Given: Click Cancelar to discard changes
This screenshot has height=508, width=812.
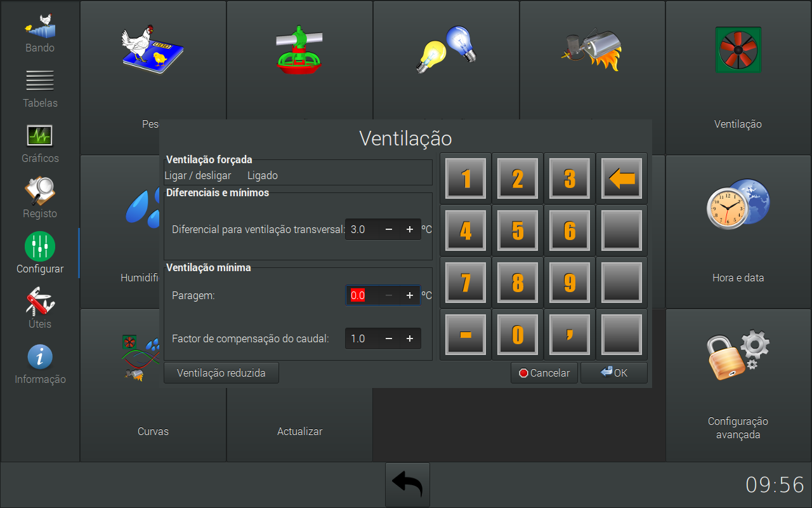Looking at the screenshot, I should [544, 373].
